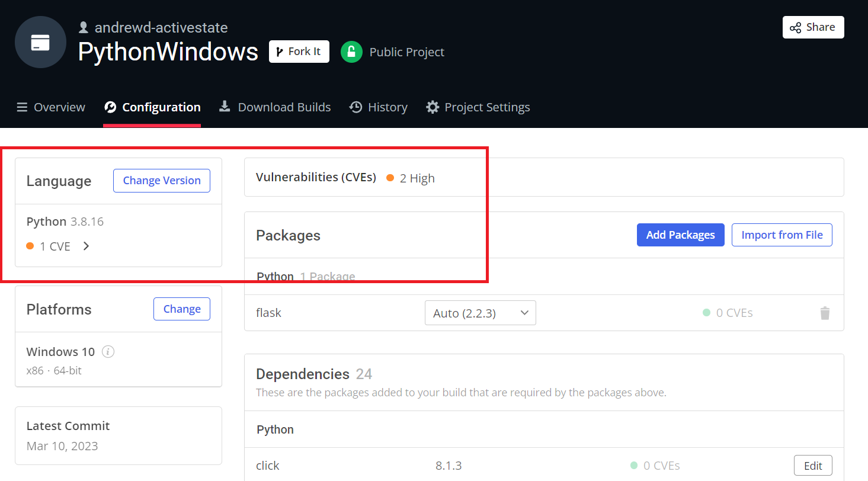Click the click dependency name
868x481 pixels.
click(x=268, y=466)
